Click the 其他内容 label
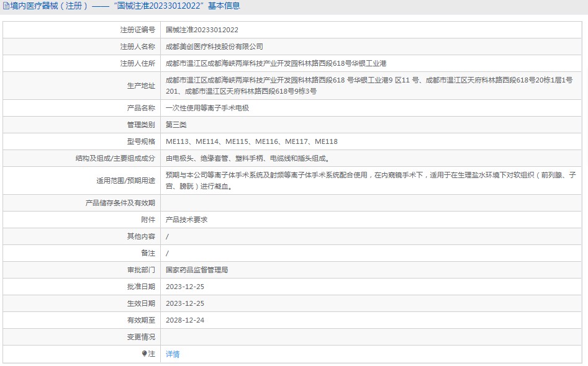588x366 pixels. click(x=141, y=236)
